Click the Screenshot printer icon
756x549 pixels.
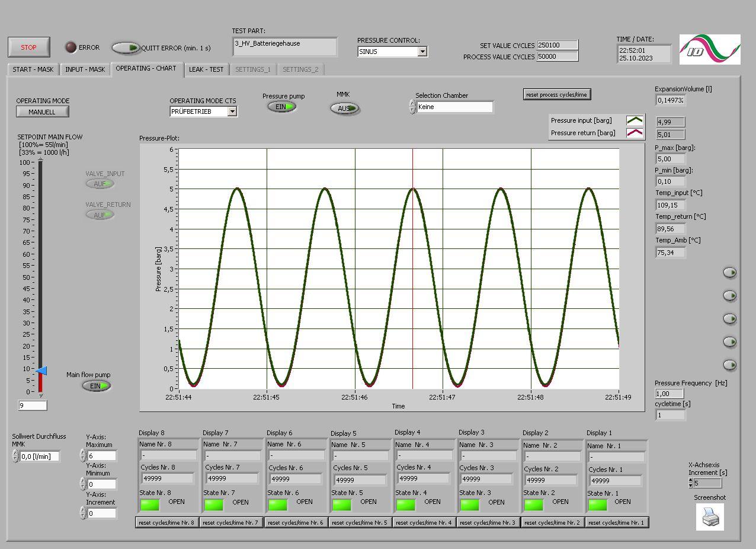[710, 516]
